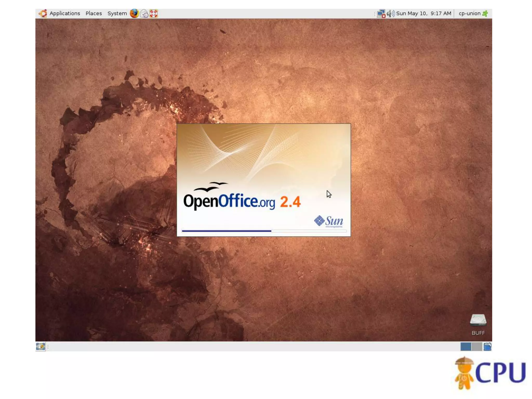
Task: Click the network status icon
Action: [x=381, y=14]
